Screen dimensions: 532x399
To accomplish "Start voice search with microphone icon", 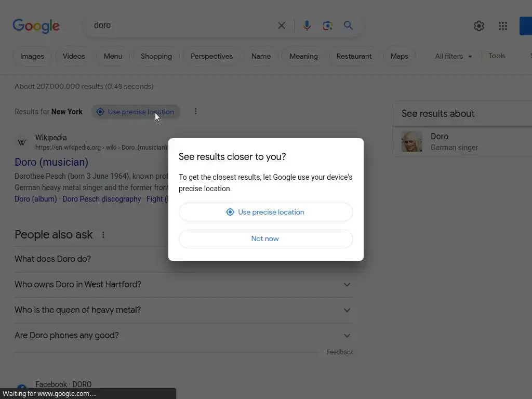I will pyautogui.click(x=307, y=25).
